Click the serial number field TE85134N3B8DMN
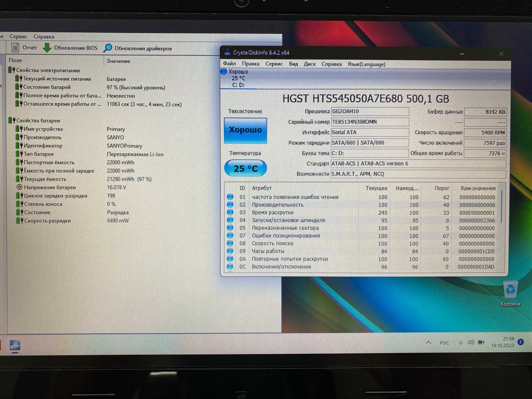This screenshot has height=399, width=532. tap(370, 122)
